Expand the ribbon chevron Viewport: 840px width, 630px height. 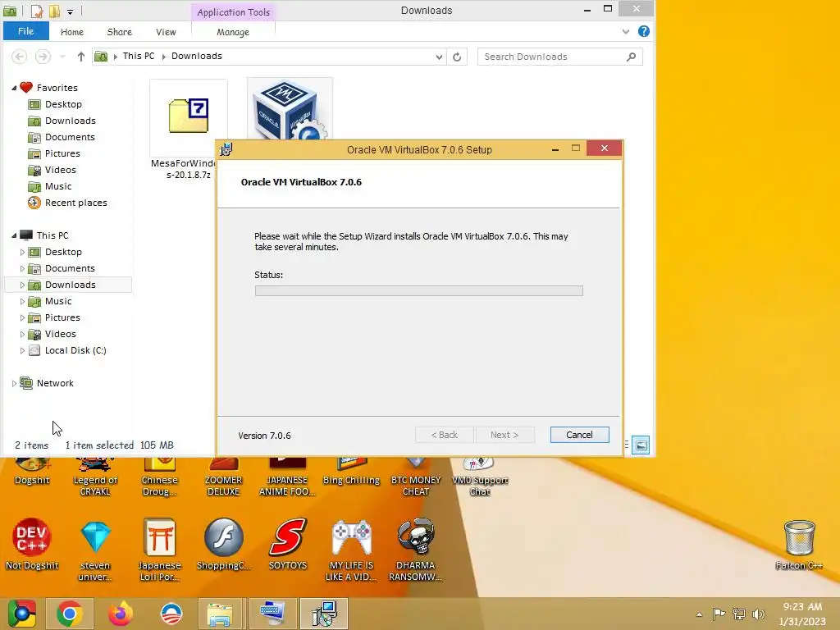625,32
